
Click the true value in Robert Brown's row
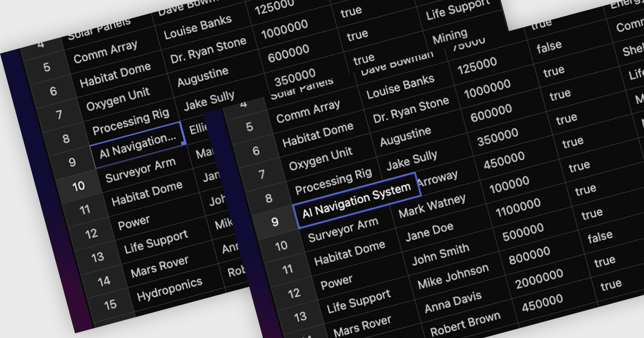(611, 284)
